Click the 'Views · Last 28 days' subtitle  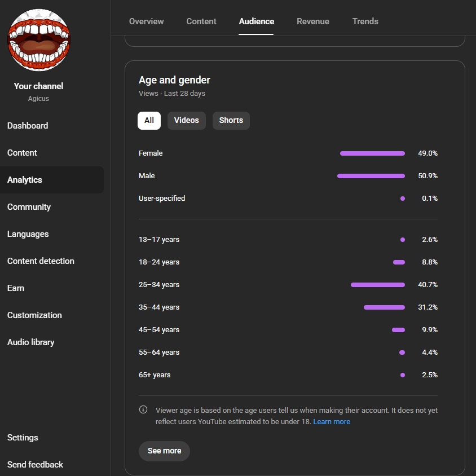click(x=172, y=94)
